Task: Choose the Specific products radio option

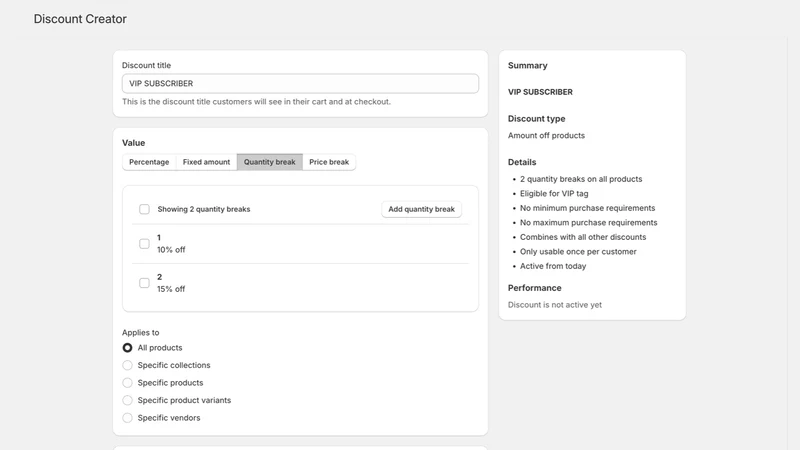Action: click(128, 383)
